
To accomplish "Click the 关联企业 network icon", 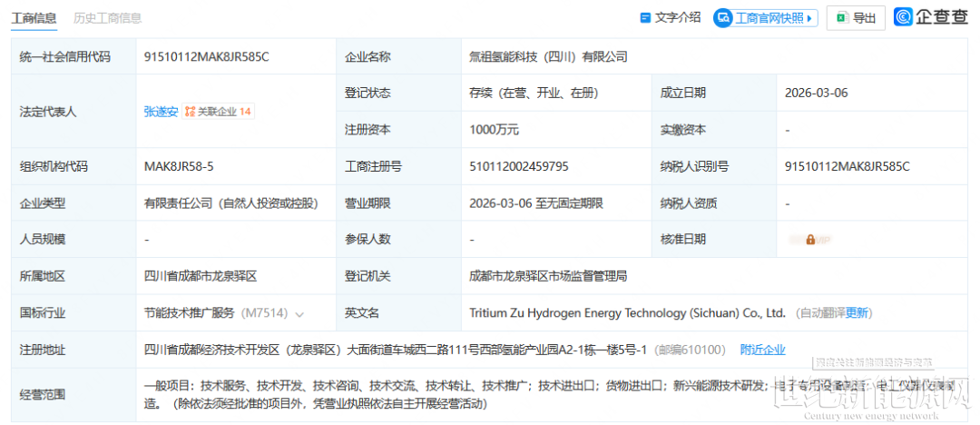I will click(191, 112).
